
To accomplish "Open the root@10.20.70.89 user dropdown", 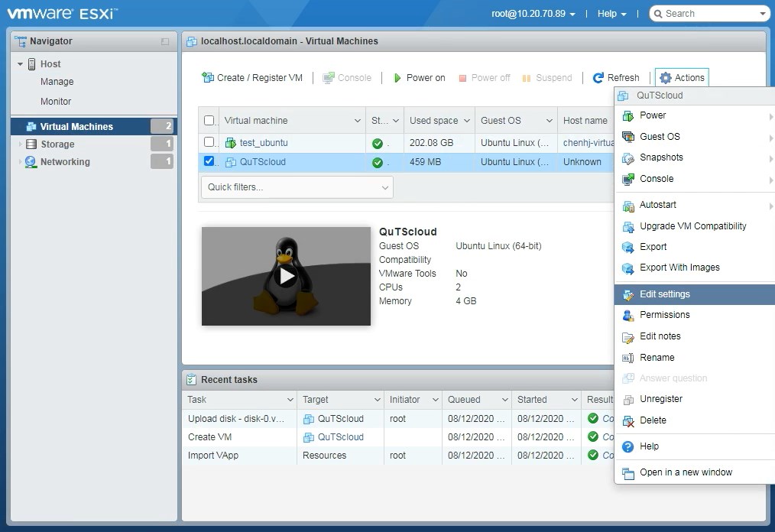I will click(533, 14).
